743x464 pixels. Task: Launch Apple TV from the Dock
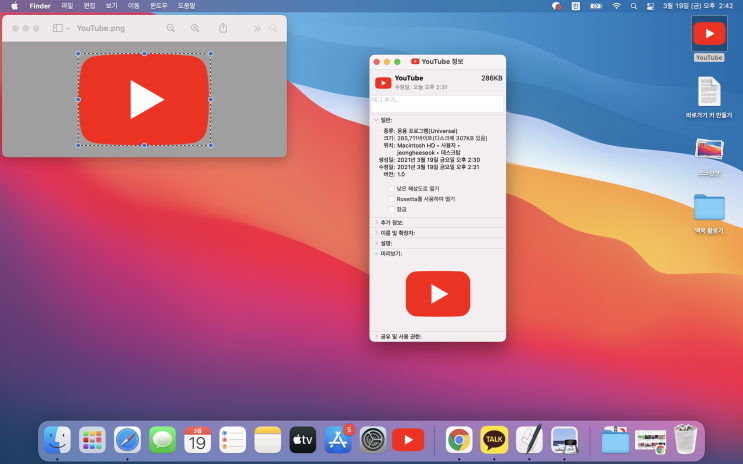pyautogui.click(x=302, y=440)
